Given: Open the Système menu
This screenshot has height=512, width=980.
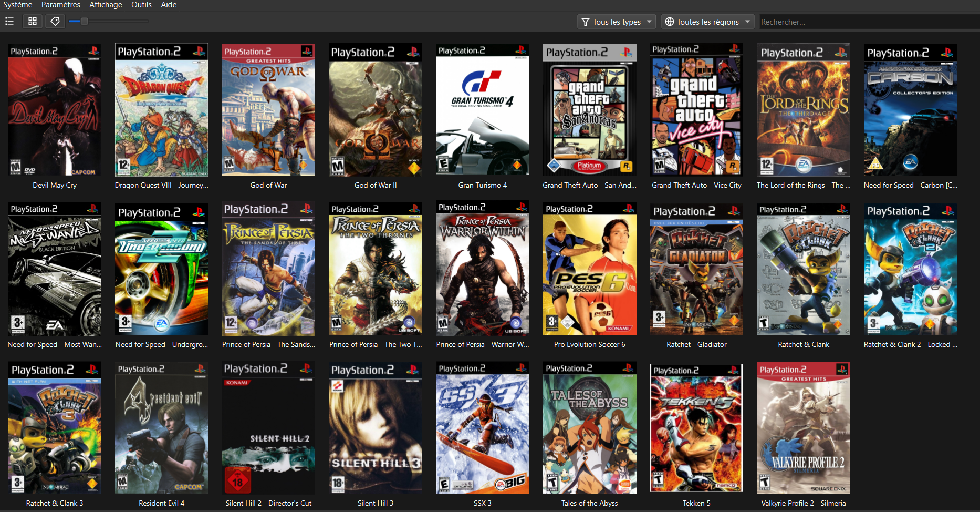Looking at the screenshot, I should click(x=17, y=5).
